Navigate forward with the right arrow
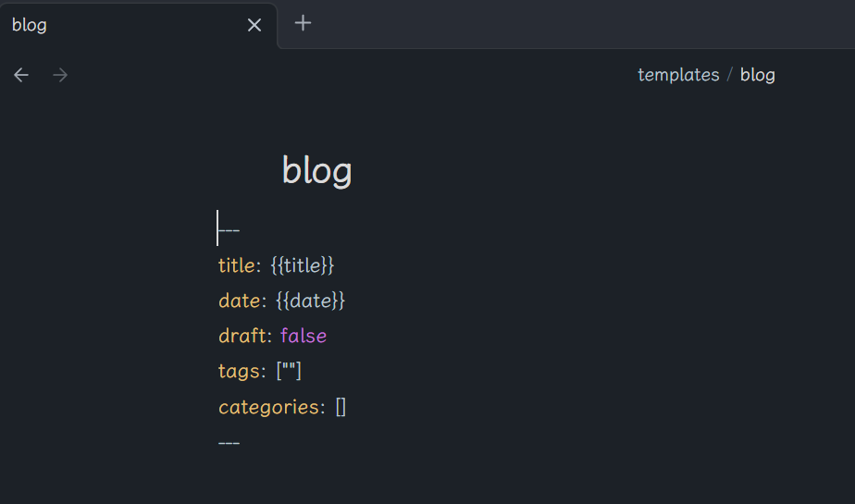 point(60,75)
